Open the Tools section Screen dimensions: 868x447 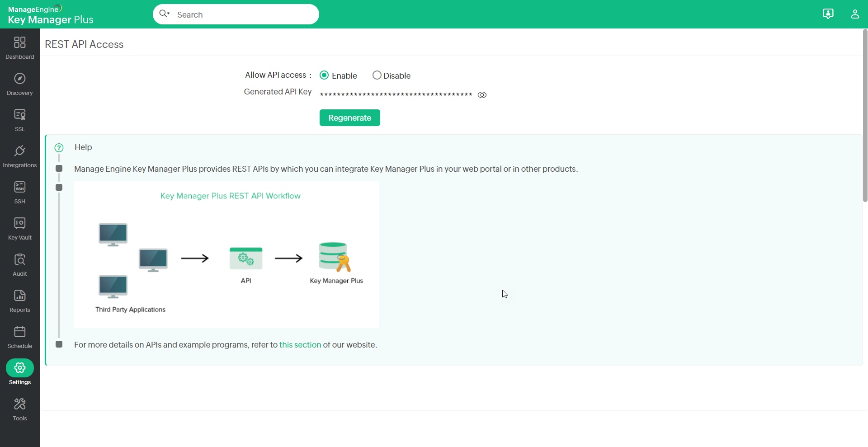pyautogui.click(x=20, y=409)
